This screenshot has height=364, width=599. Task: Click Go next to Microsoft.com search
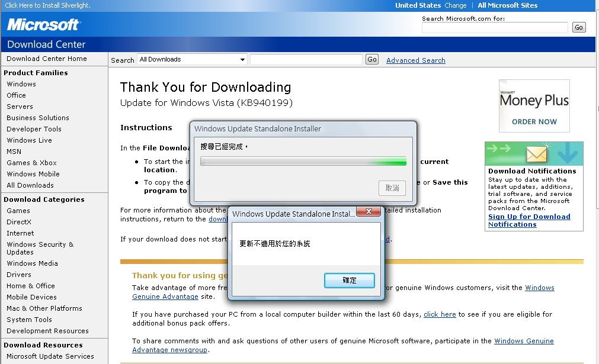click(x=579, y=27)
